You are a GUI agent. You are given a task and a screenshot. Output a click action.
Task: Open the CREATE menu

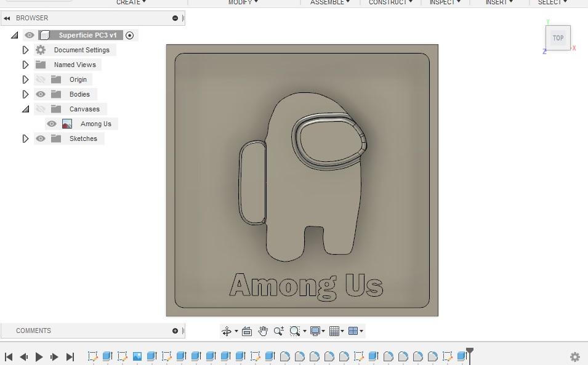(131, 2)
